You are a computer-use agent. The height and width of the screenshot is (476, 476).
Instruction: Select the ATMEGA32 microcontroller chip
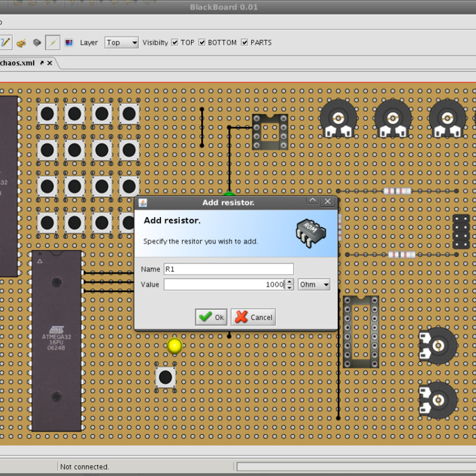pos(57,341)
